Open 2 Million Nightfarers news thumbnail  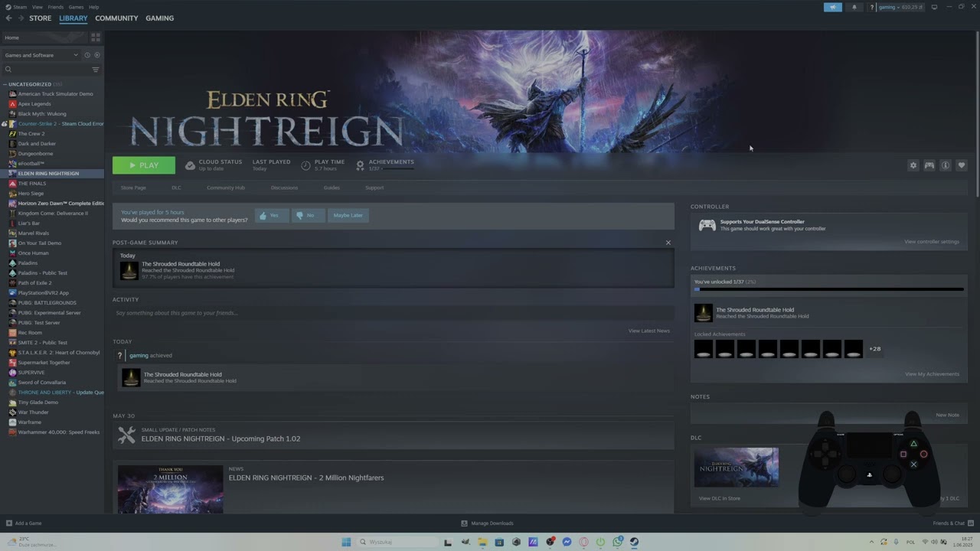tap(170, 489)
